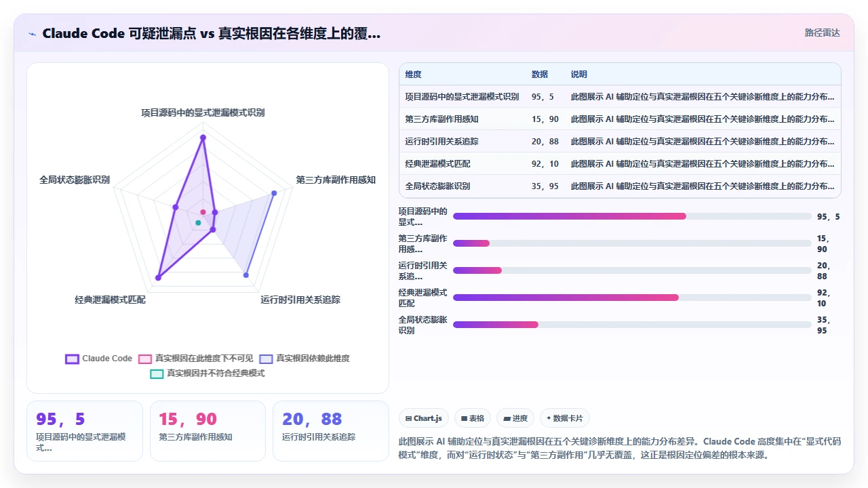Click the 15, 90 value in the table
Image resolution: width=868 pixels, height=488 pixels.
click(545, 119)
